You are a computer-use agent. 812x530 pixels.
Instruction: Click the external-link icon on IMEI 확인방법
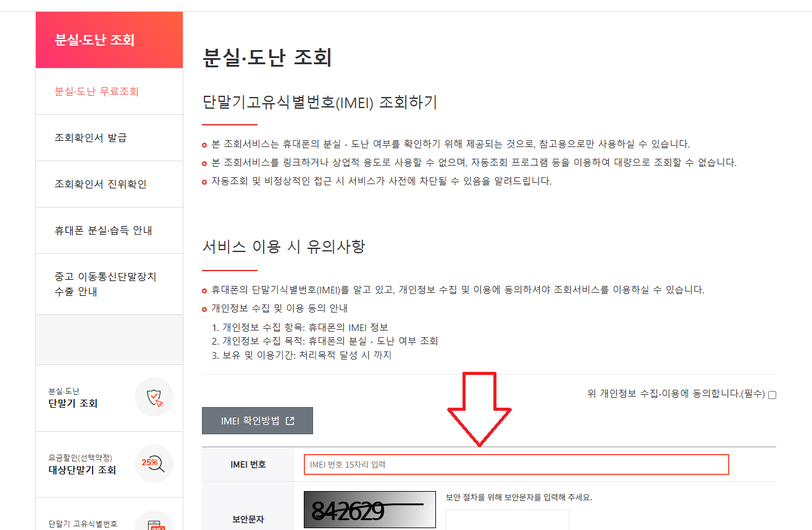290,421
